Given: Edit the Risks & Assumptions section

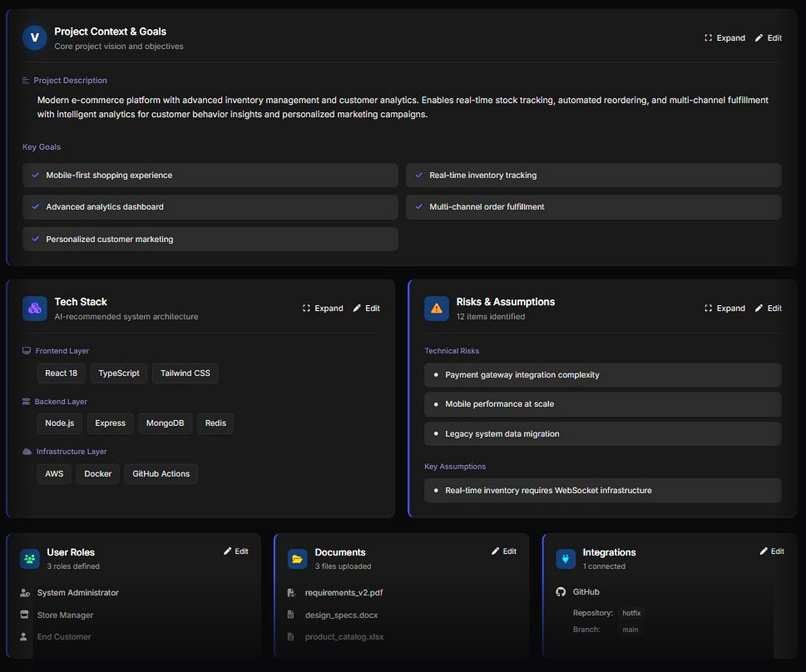Looking at the screenshot, I should tap(768, 308).
